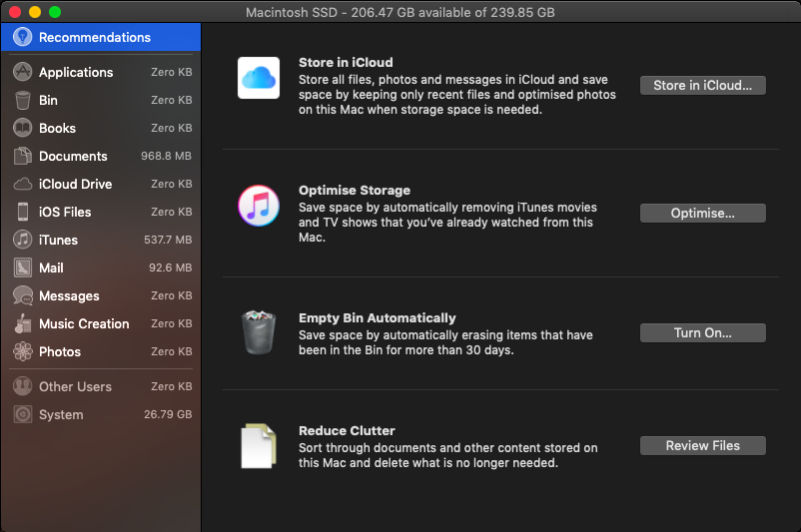Viewport: 801px width, 532px height.
Task: Turn on Empty Bin Automatically
Action: [702, 332]
